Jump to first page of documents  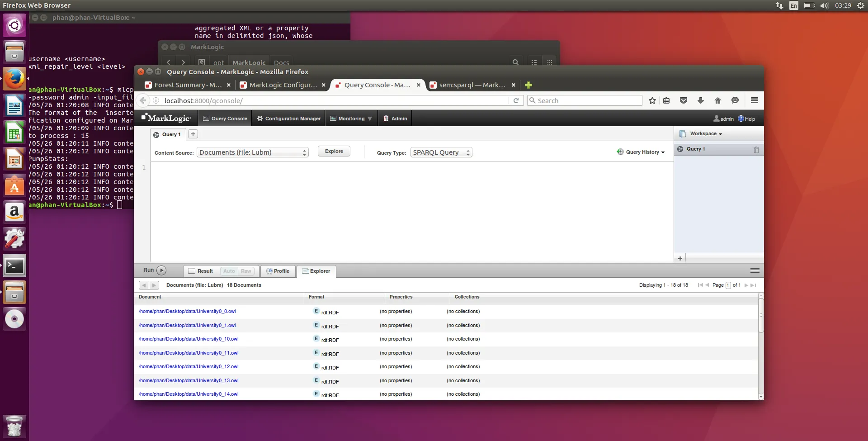click(x=700, y=285)
